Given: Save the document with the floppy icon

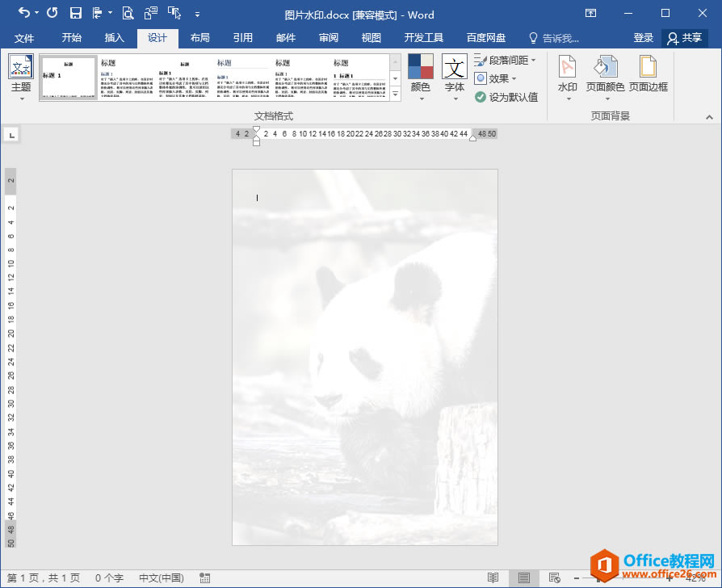Looking at the screenshot, I should pos(76,14).
